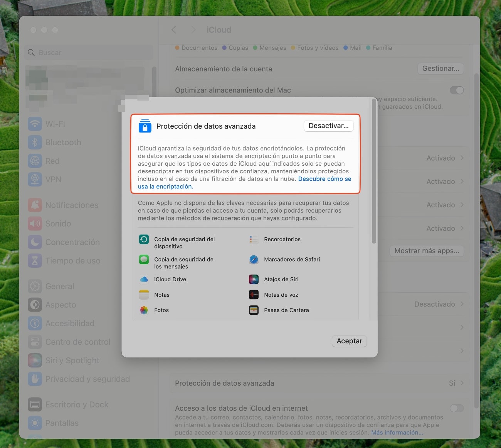
Task: Expand the Desactivado row chevron
Action: click(x=462, y=304)
